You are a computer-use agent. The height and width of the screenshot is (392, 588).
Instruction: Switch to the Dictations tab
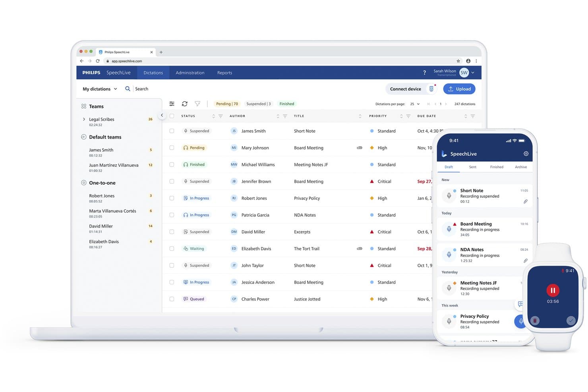[x=153, y=73]
